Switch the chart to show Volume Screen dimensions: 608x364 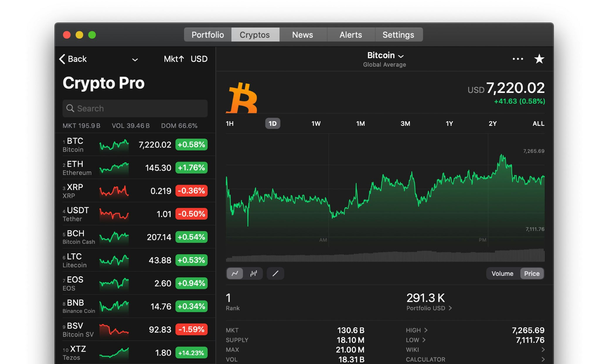click(502, 273)
